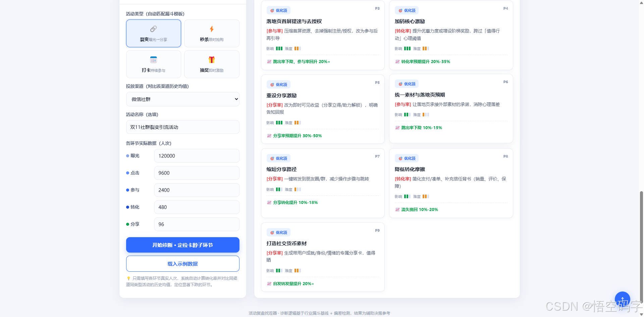Click 开始诊断·定位卡脖子环节 button
The image size is (644, 317).
coord(183,245)
